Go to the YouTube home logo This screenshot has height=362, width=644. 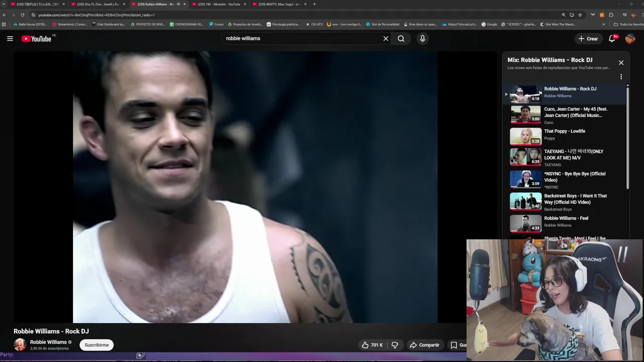[x=36, y=39]
